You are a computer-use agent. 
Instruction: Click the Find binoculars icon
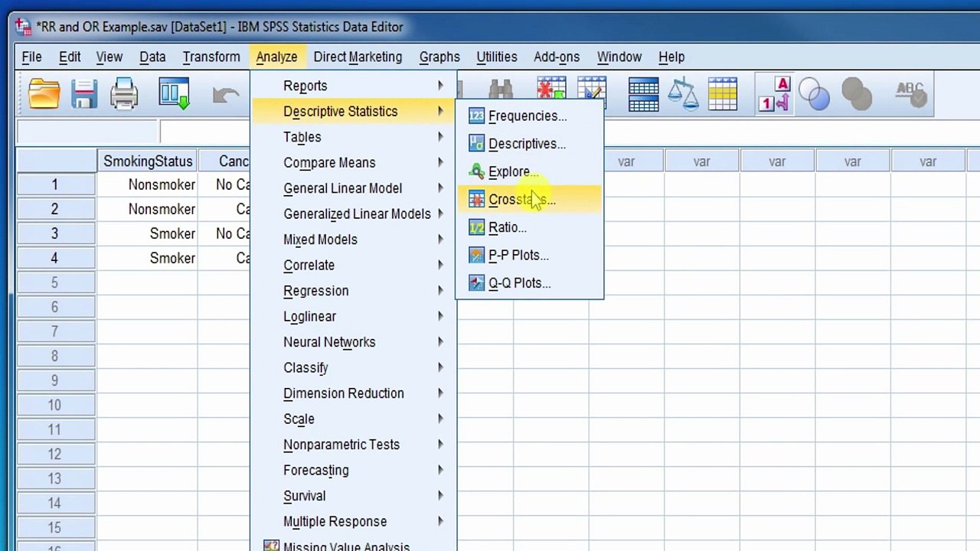pos(501,90)
